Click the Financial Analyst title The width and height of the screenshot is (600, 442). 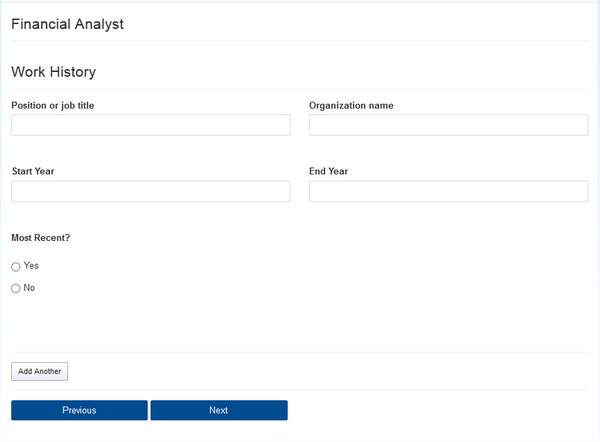[67, 24]
